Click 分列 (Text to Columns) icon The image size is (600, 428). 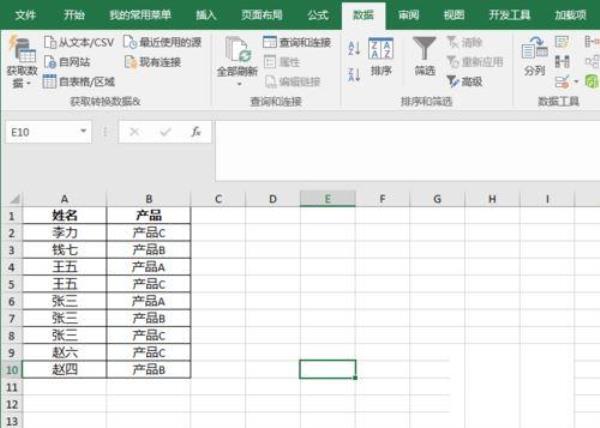tap(534, 56)
